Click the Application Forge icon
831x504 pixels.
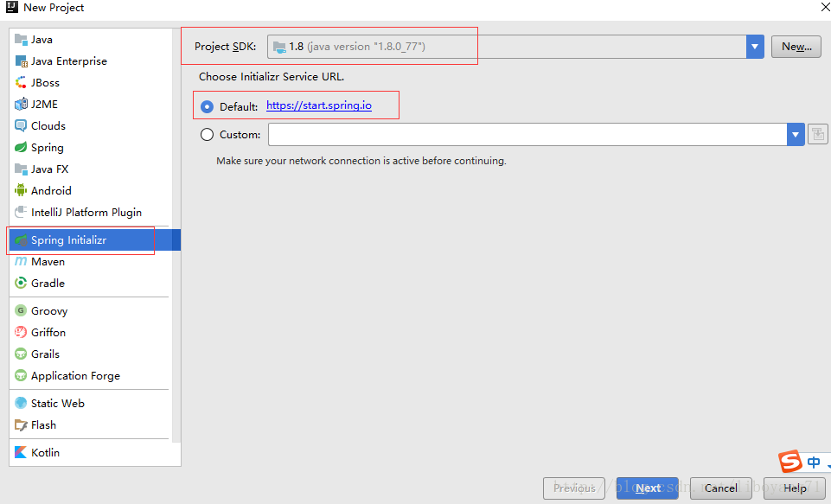click(x=21, y=376)
